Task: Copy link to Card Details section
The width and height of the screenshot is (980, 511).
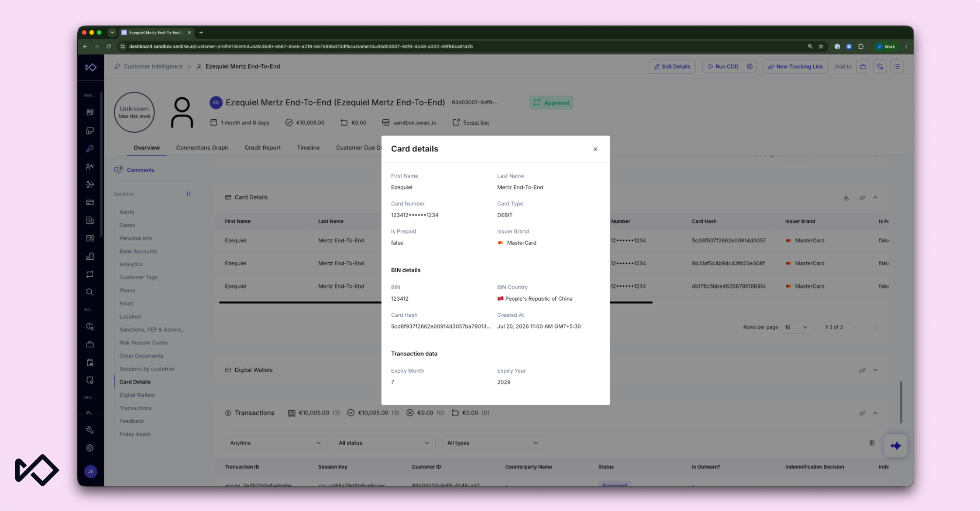Action: (862, 198)
